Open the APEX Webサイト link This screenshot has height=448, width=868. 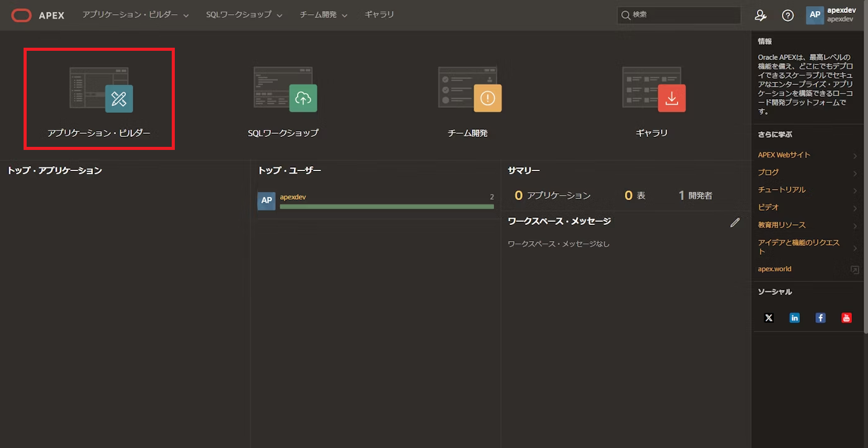click(x=784, y=155)
